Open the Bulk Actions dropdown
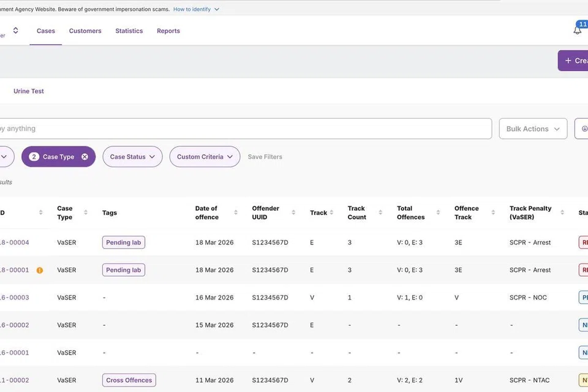Image resolution: width=588 pixels, height=392 pixels. click(x=532, y=129)
